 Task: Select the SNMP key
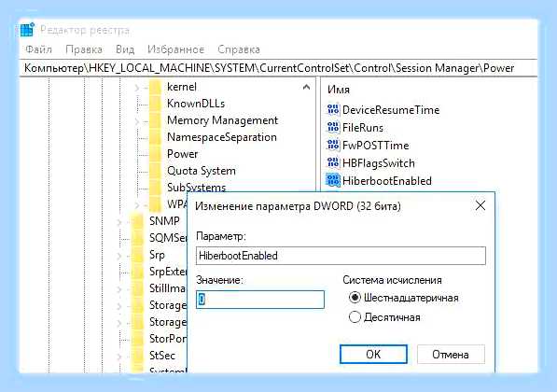pyautogui.click(x=164, y=220)
